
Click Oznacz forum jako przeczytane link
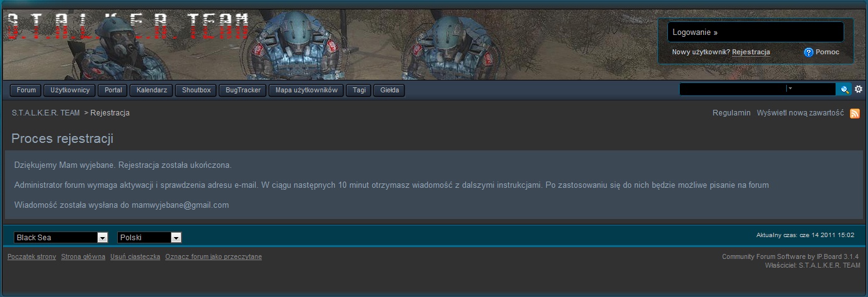click(x=213, y=257)
